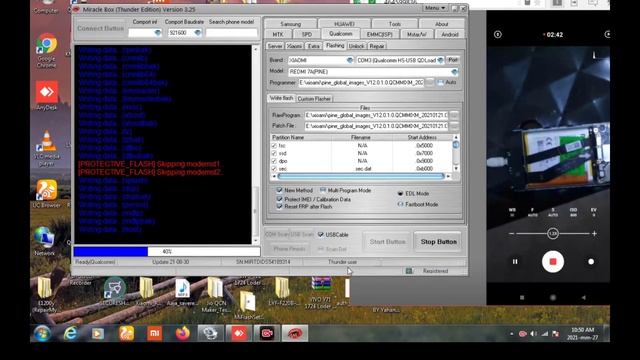Image resolution: width=640 pixels, height=360 pixels.
Task: Open UC Browser desktop shortcut
Action: pos(47,193)
